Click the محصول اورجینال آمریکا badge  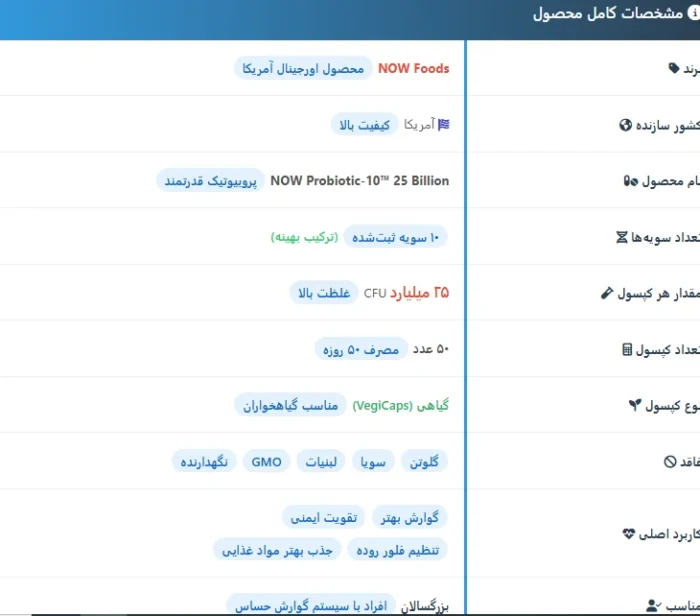pyautogui.click(x=303, y=68)
